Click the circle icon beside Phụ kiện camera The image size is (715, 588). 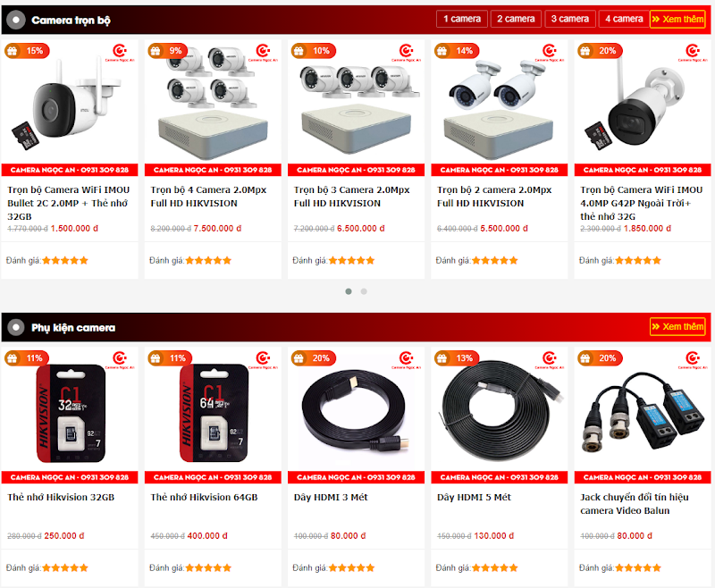(x=16, y=327)
